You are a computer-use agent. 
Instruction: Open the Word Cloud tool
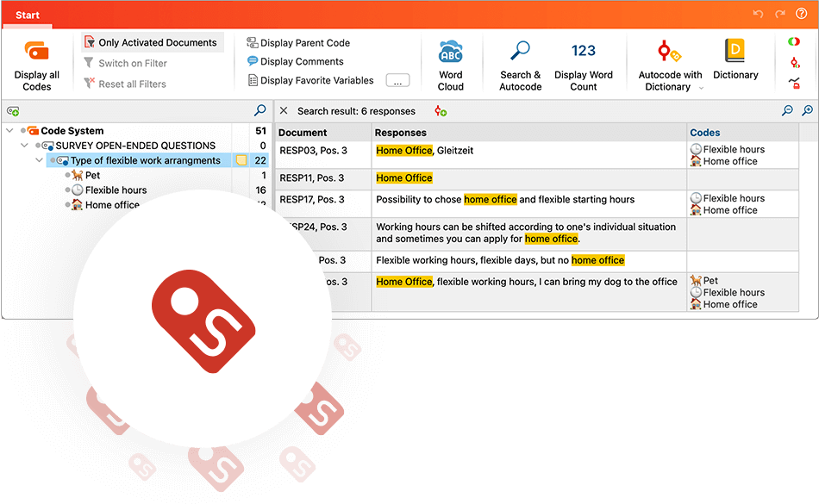450,65
